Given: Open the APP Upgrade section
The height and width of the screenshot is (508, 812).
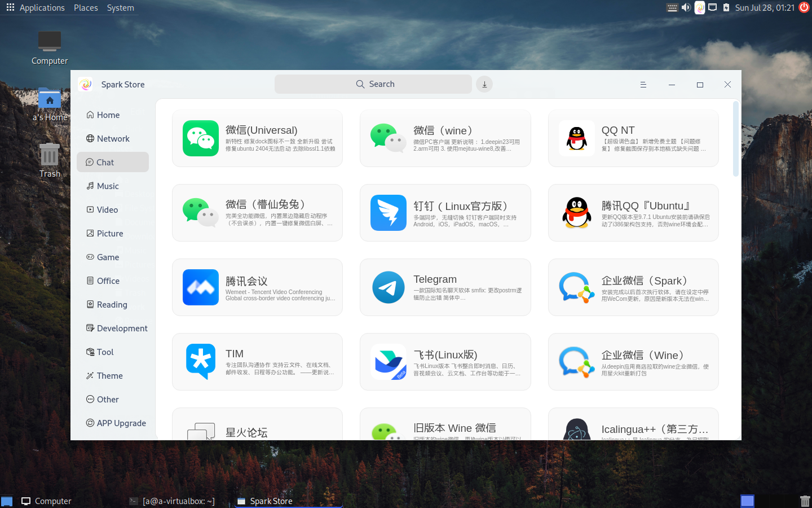Looking at the screenshot, I should pos(113,423).
